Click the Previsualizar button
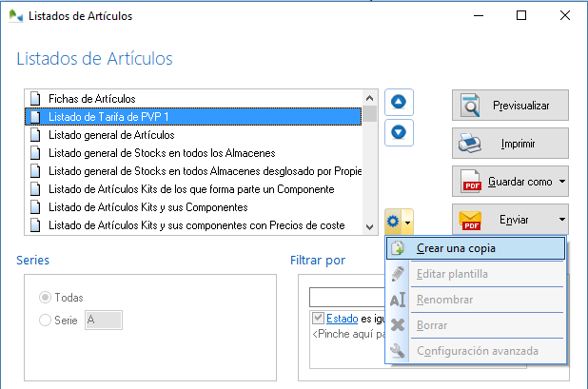 click(510, 106)
